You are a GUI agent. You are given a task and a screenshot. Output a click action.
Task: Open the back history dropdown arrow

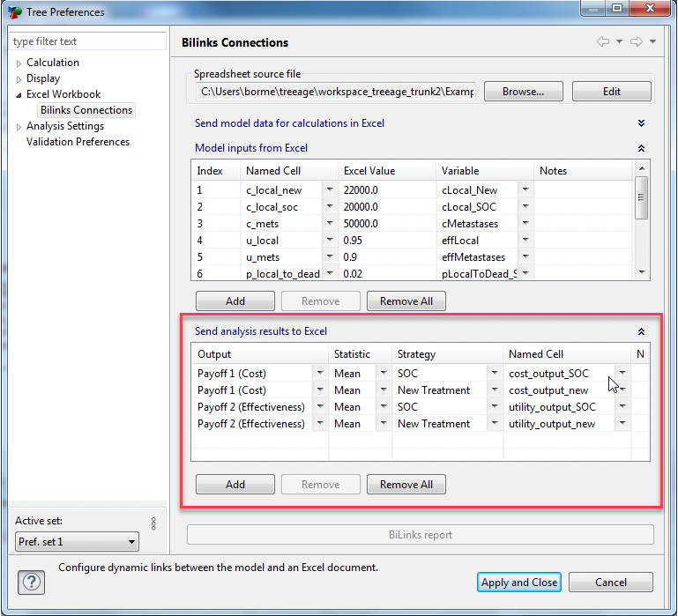pyautogui.click(x=619, y=41)
